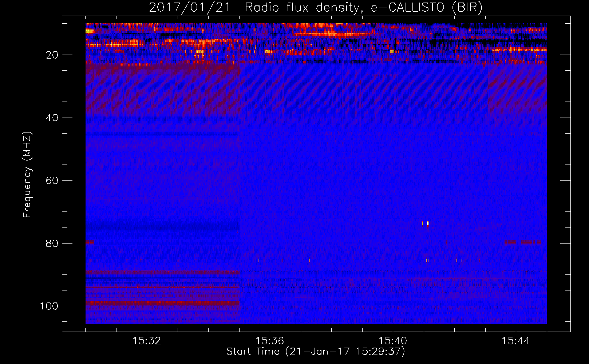Viewport: 589px width, 364px height.
Task: Click the 100 frequency tick label
Action: [49, 306]
